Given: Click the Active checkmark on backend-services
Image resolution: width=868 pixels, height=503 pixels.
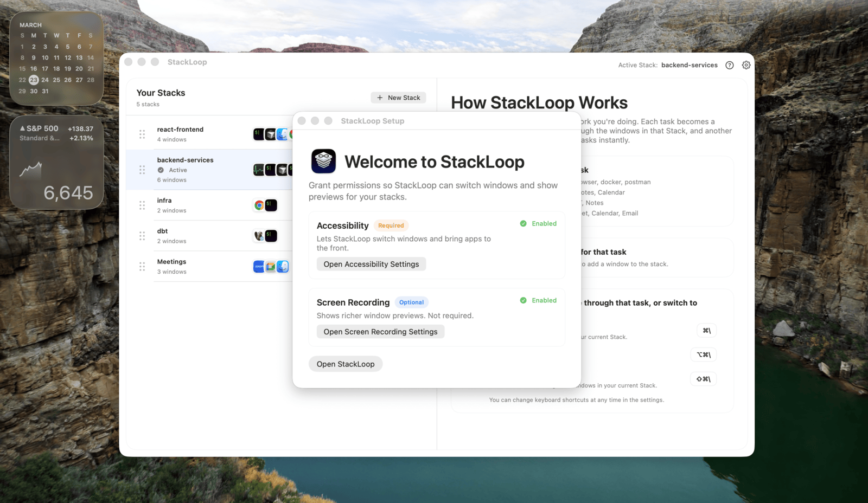Looking at the screenshot, I should [x=161, y=170].
